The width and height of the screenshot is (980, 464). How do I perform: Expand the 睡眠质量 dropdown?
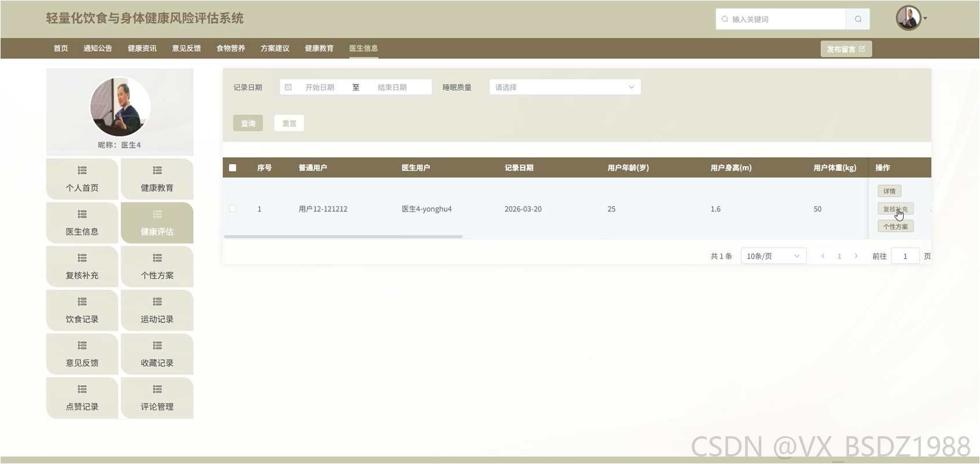(x=565, y=87)
